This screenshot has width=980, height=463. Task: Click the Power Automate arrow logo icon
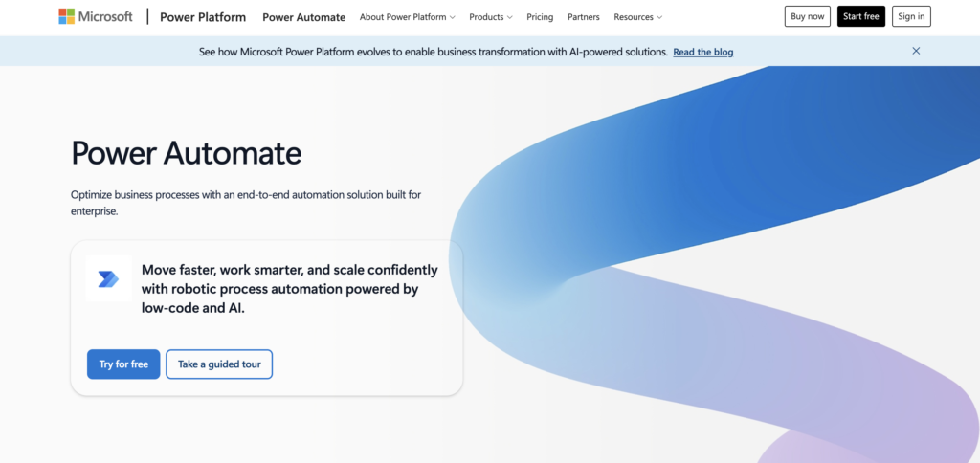[108, 278]
